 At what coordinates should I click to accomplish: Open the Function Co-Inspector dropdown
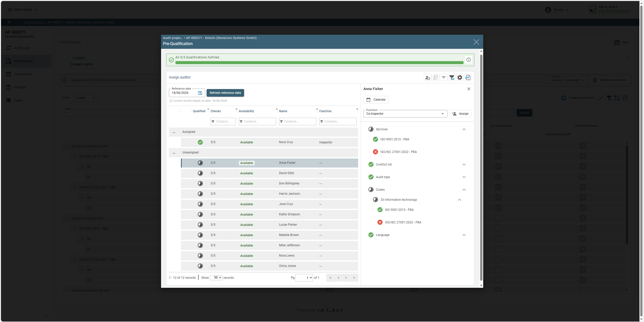point(405,114)
